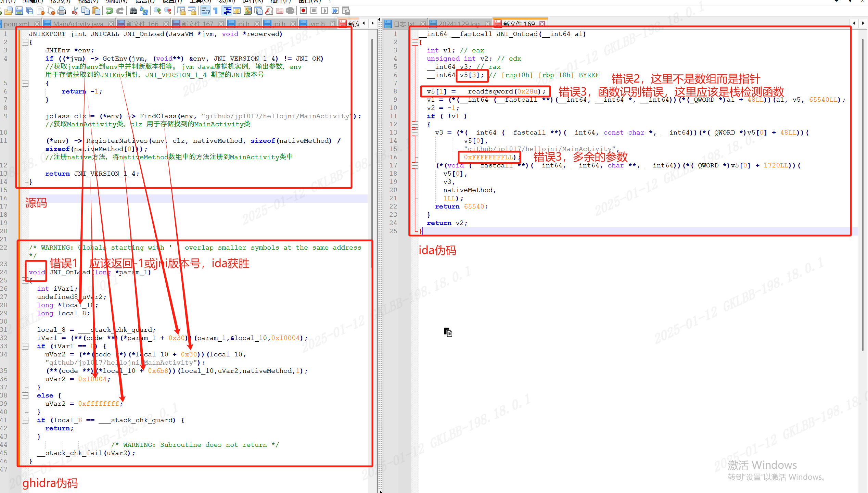Click the Zoom in magnifier icon
The image size is (868, 493).
pyautogui.click(x=157, y=11)
